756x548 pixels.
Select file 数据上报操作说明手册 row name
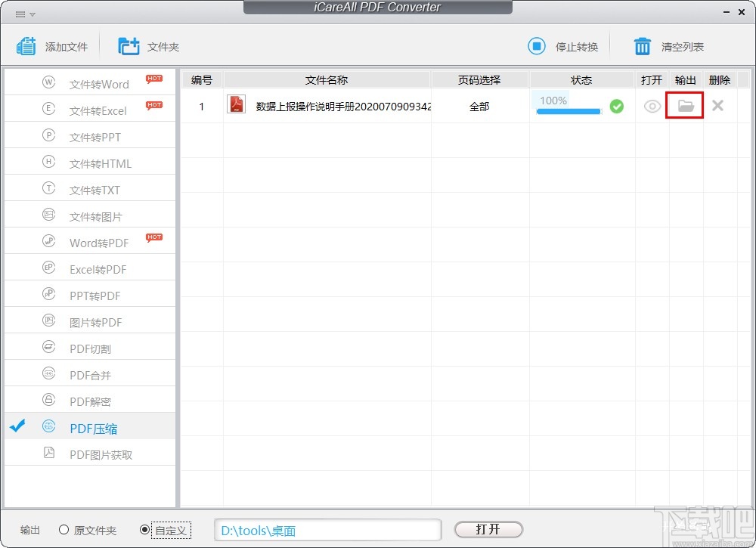(x=343, y=107)
